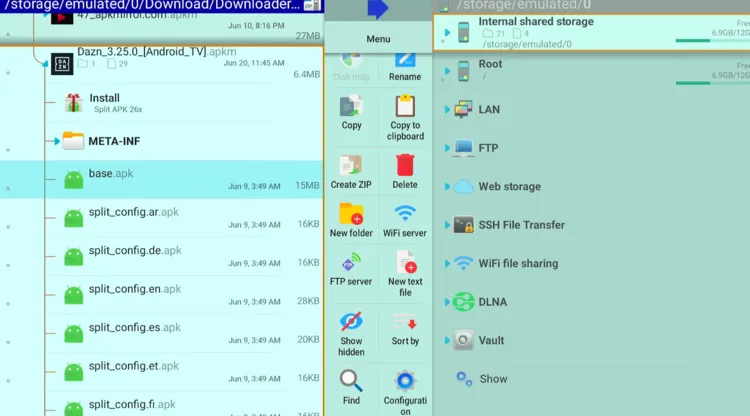
Task: Open the Root storage item
Action: click(592, 71)
